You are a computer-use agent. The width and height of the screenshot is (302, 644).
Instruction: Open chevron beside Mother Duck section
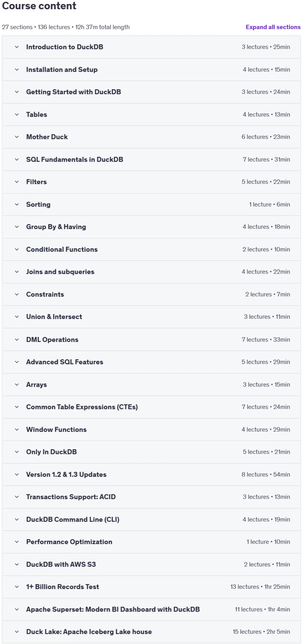[17, 137]
